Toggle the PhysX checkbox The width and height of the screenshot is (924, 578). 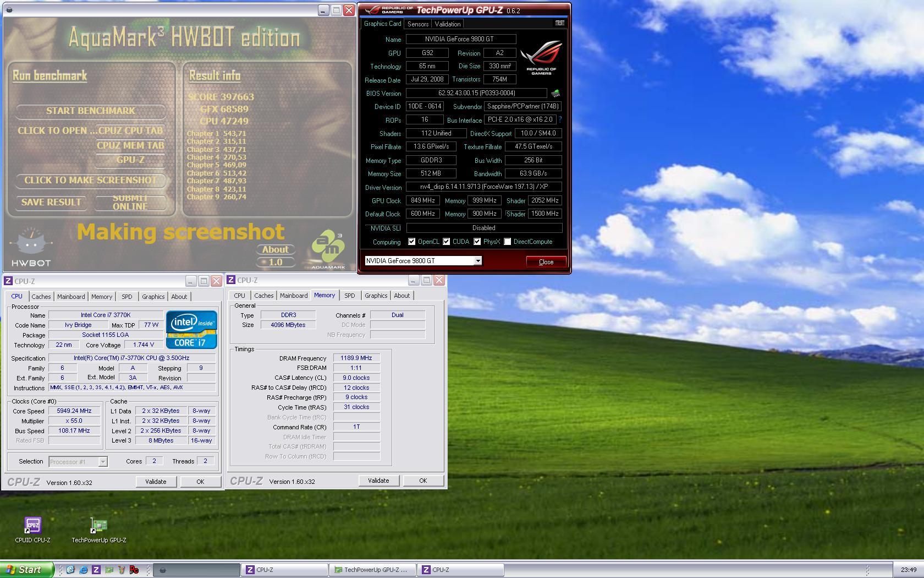[477, 242]
